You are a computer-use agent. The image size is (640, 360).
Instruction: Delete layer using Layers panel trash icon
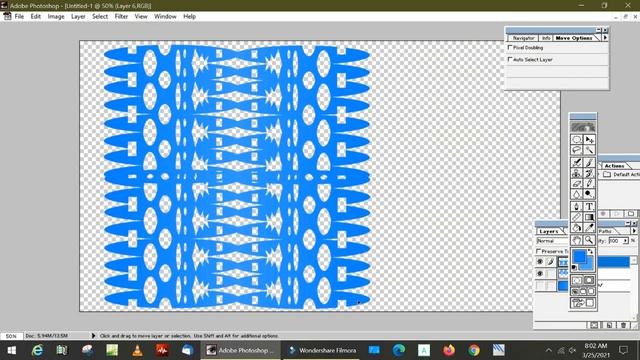623,325
